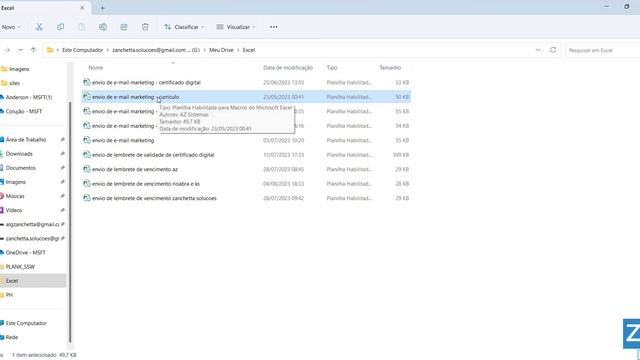Viewport: 640px width, 360px height.
Task: Click the Pesquisar em Excel search box
Action: click(x=602, y=50)
